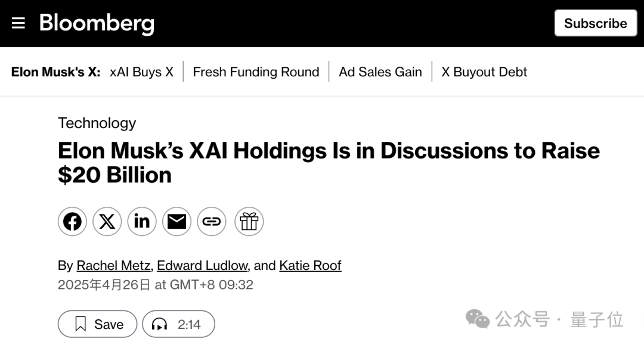Share article on X
The width and height of the screenshot is (644, 345).
tap(107, 222)
